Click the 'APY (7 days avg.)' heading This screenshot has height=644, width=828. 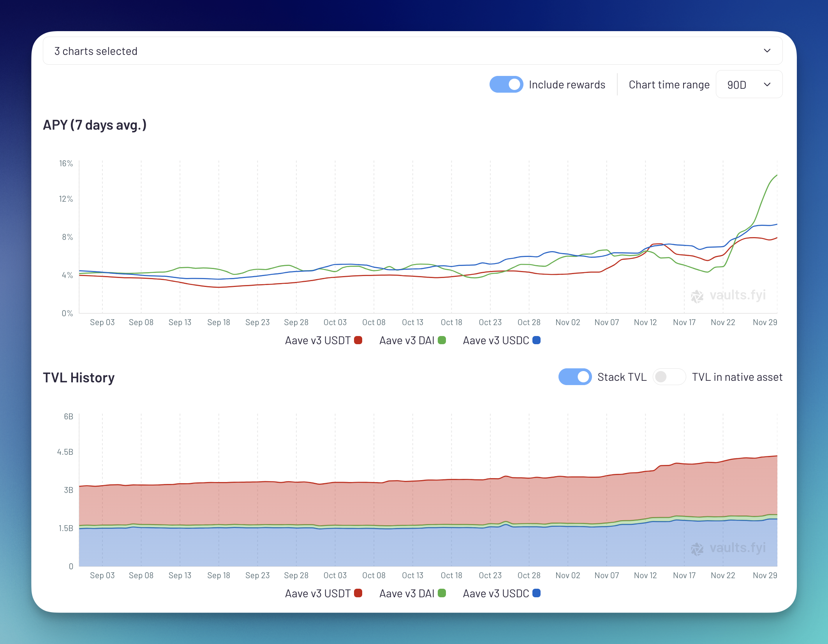point(95,125)
